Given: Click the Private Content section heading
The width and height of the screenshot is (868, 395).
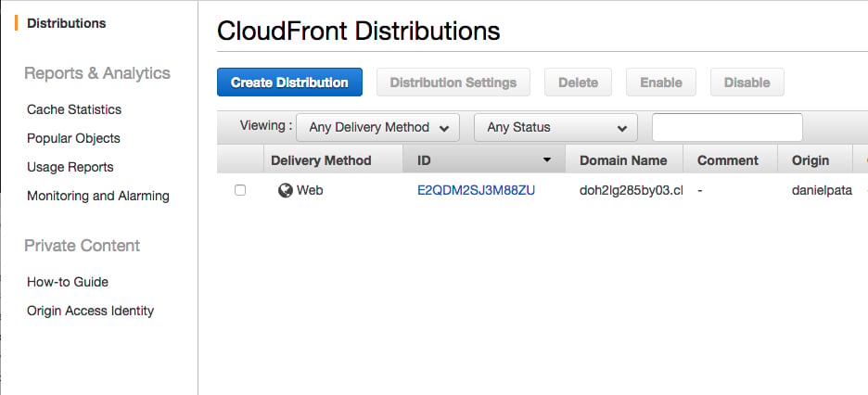Looking at the screenshot, I should coord(82,246).
